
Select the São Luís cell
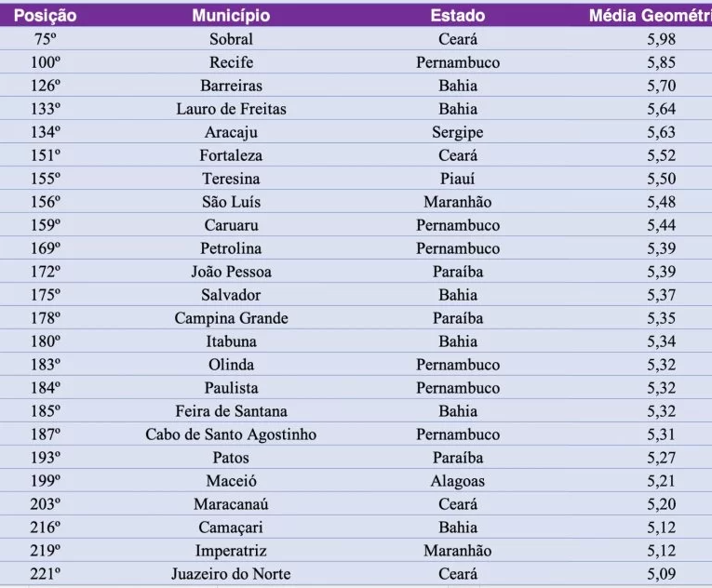pyautogui.click(x=231, y=202)
